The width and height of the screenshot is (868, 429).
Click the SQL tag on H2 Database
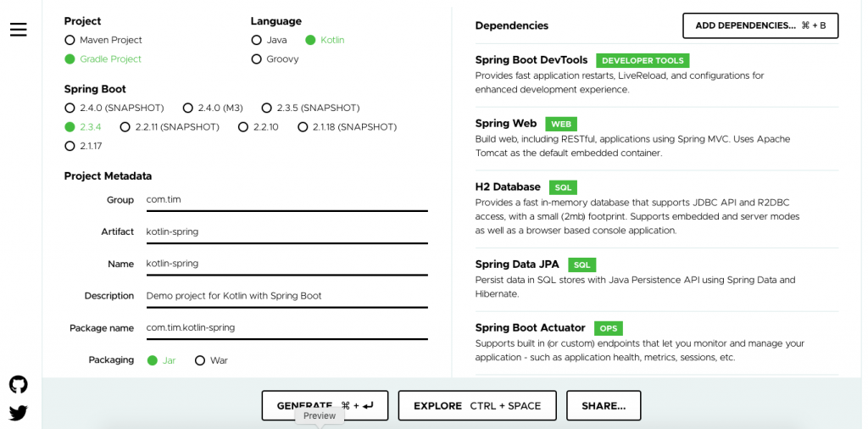pos(563,187)
